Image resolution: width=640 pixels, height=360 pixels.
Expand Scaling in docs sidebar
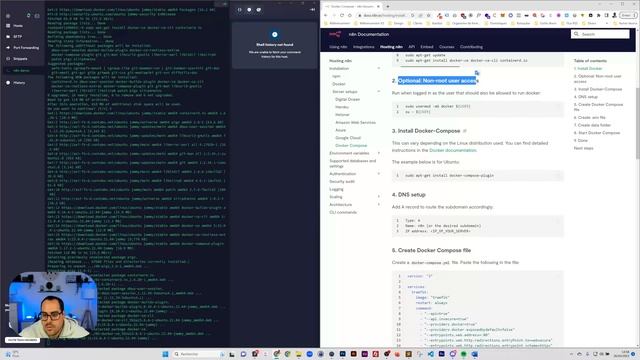pos(379,197)
